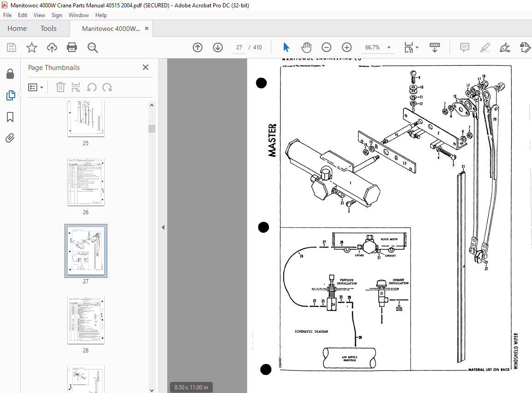This screenshot has height=393, width=532.
Task: Collapse the navigation pane with left arrow
Action: tap(163, 228)
